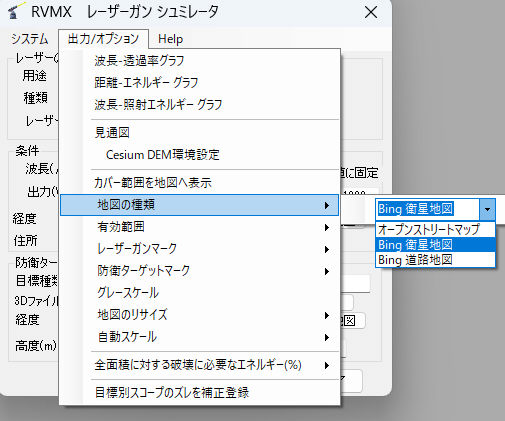This screenshot has width=505, height=421.
Task: Click the 出力/オプション menu tab
Action: pos(103,39)
